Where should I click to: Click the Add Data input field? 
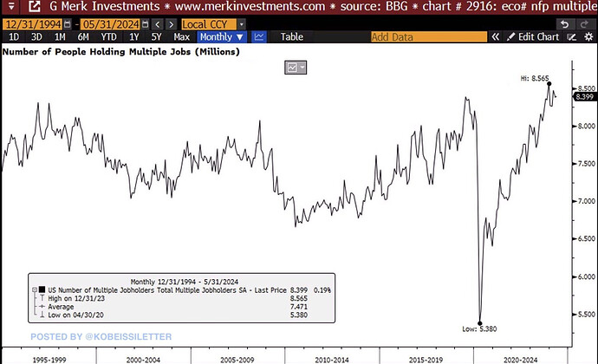coord(425,37)
